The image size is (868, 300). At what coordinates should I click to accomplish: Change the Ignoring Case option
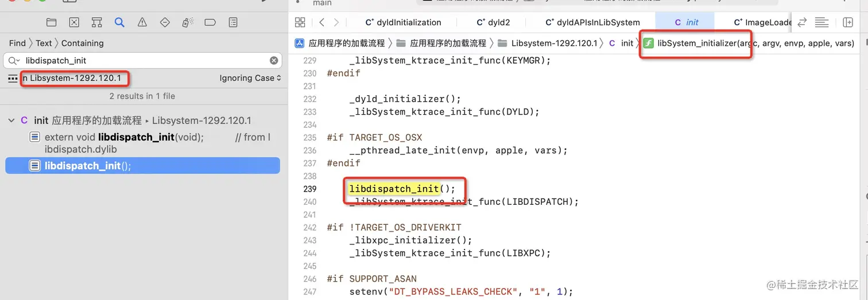250,78
